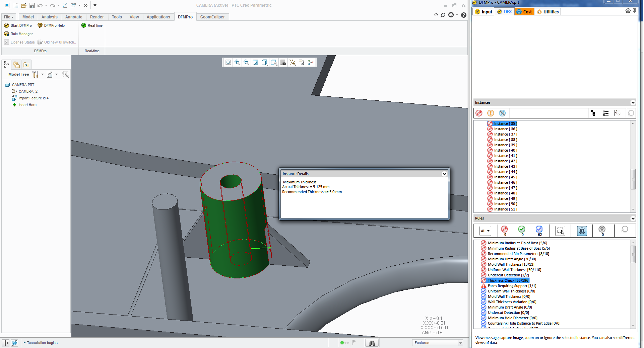Viewport: 644px width, 348px height.
Task: Click the Zoom Out magnifier icon
Action: tap(246, 62)
